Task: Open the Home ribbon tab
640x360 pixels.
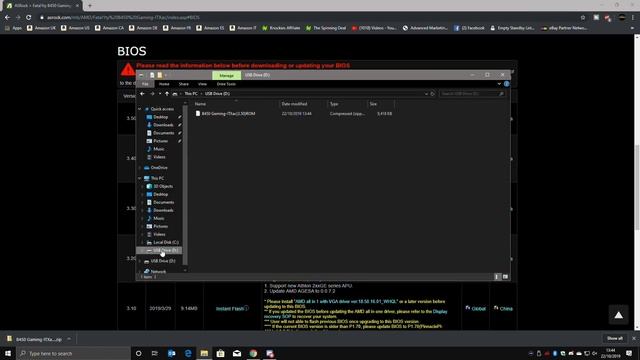Action: coord(164,84)
